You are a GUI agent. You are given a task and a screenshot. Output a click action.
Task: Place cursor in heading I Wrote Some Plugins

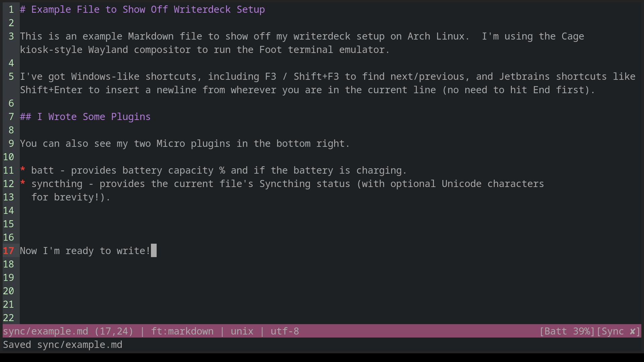pyautogui.click(x=94, y=117)
